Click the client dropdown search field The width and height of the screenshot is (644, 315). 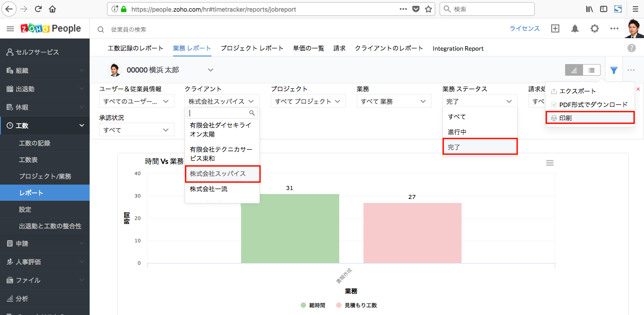click(219, 113)
